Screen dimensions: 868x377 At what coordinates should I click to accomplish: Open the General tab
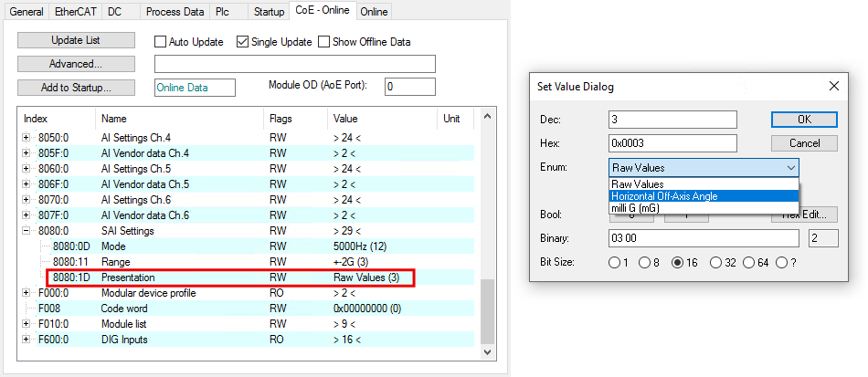pos(26,12)
